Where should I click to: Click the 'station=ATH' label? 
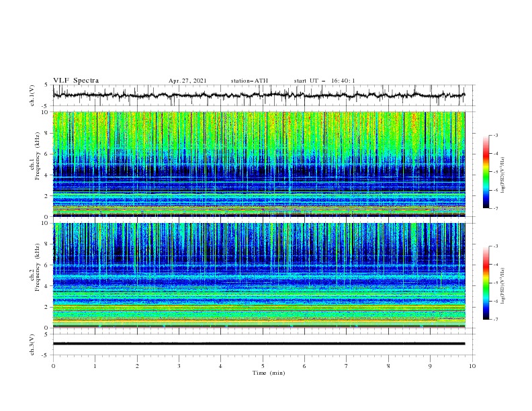coord(249,81)
